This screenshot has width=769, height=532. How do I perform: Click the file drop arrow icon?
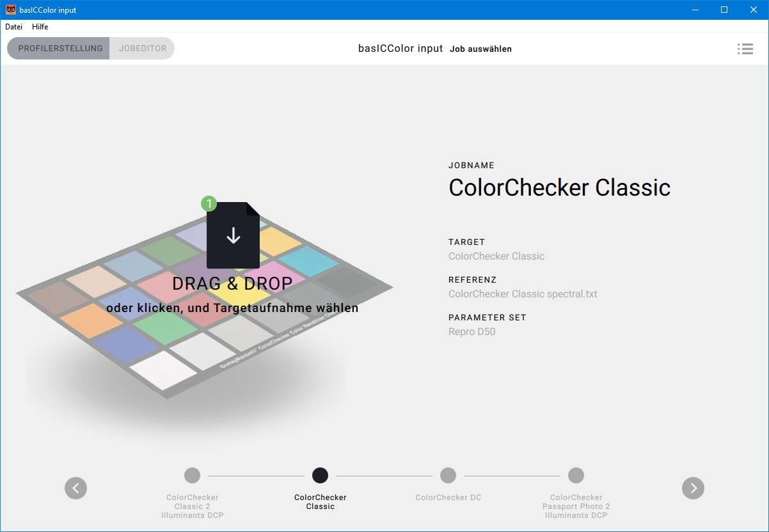tap(233, 235)
